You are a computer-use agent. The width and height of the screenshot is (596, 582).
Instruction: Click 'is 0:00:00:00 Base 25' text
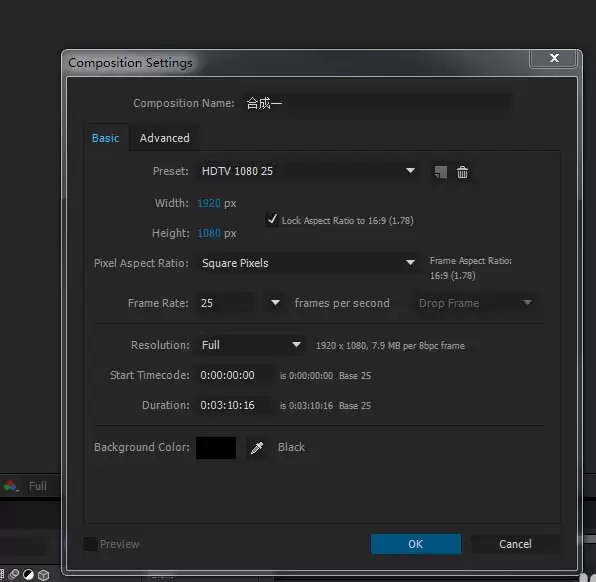(325, 376)
